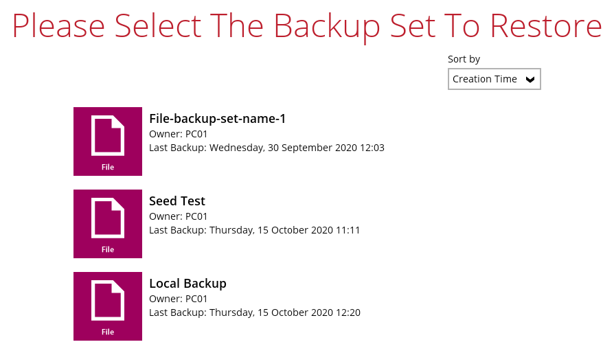This screenshot has width=614, height=364.
Task: Click the chevron arrow in the sort combo box
Action: coord(530,80)
